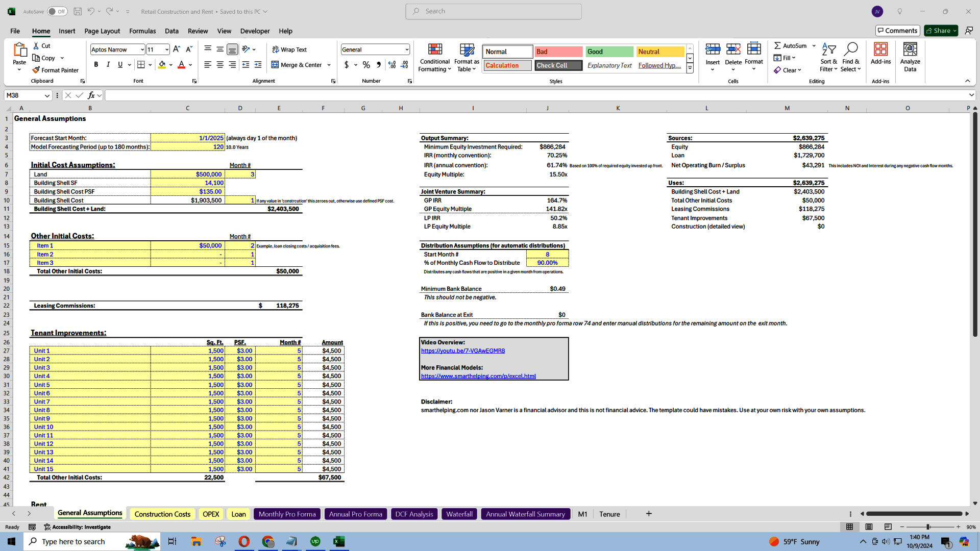Toggle bold formatting
980x551 pixels.
[96, 65]
